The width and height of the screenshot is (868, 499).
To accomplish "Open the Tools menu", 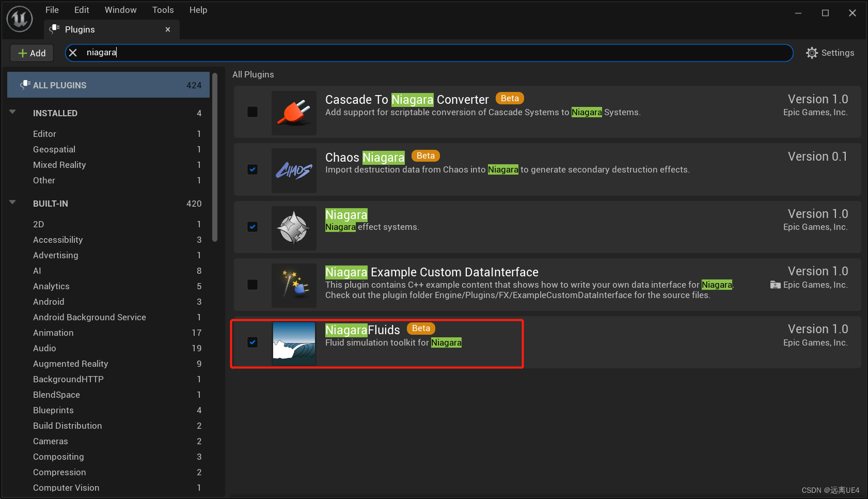I will click(x=163, y=10).
